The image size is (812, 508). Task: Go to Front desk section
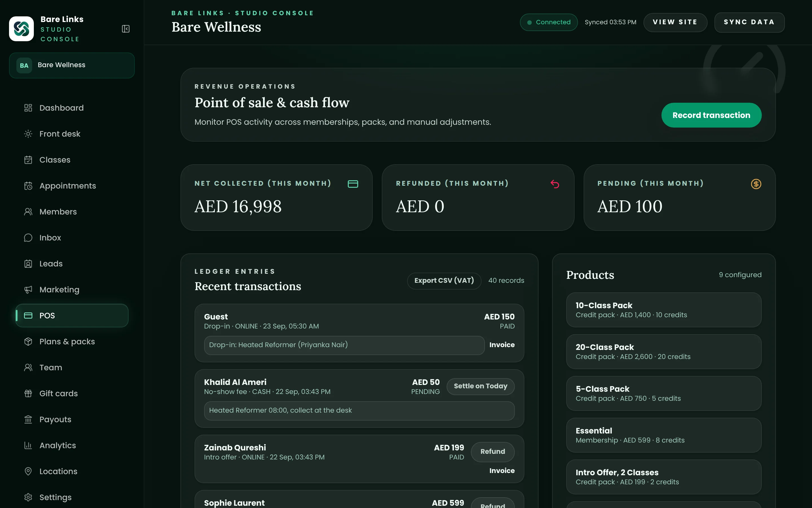pos(72,134)
